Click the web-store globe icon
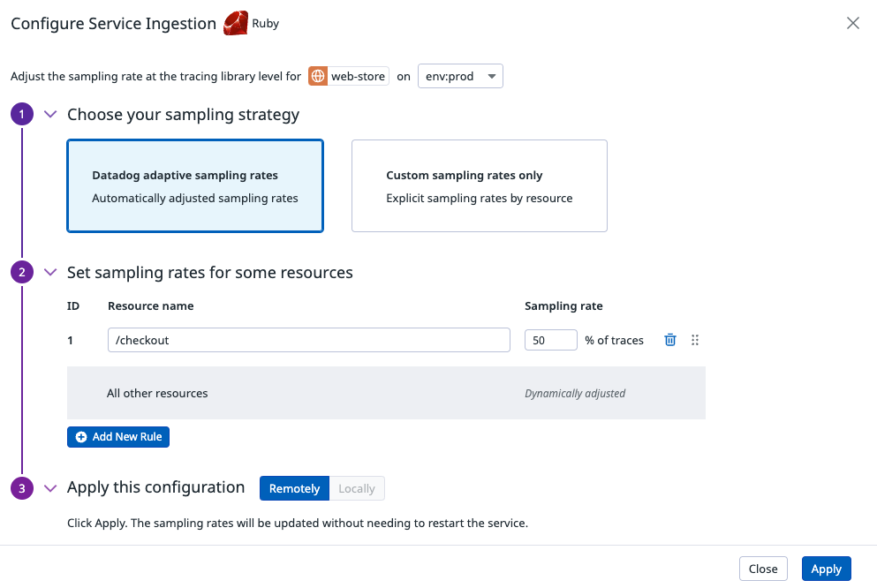 pos(318,76)
